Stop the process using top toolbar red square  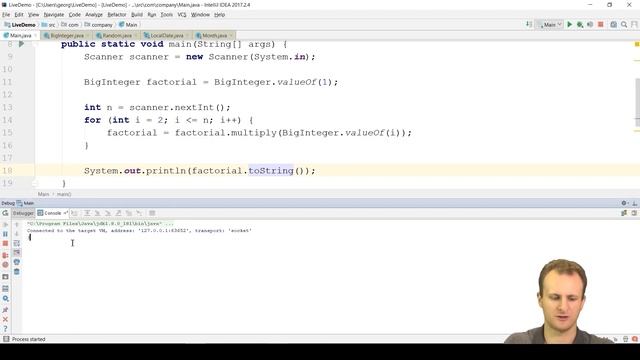click(x=601, y=25)
